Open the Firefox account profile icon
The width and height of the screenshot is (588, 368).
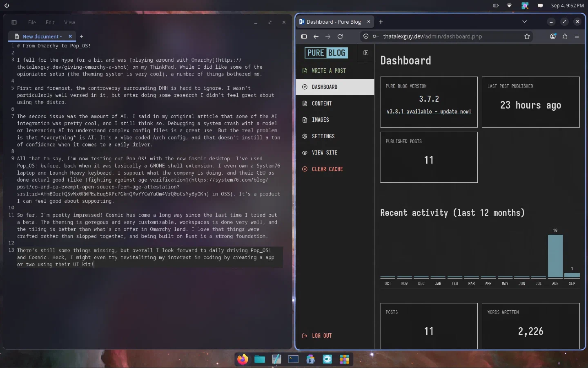pos(553,36)
